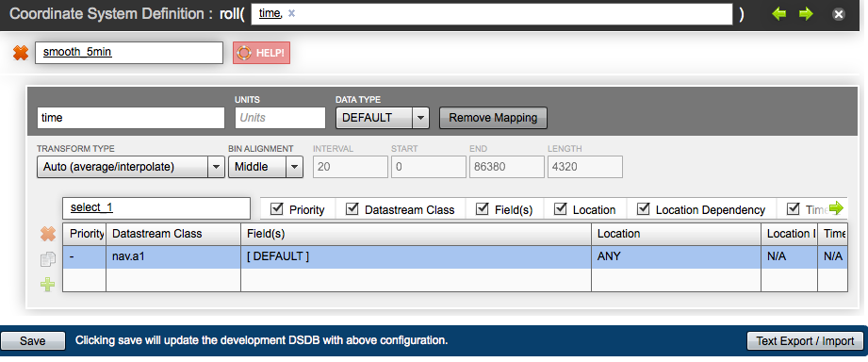Screen dimensions: 868x362
Task: Click the Location column header
Action: pos(677,234)
